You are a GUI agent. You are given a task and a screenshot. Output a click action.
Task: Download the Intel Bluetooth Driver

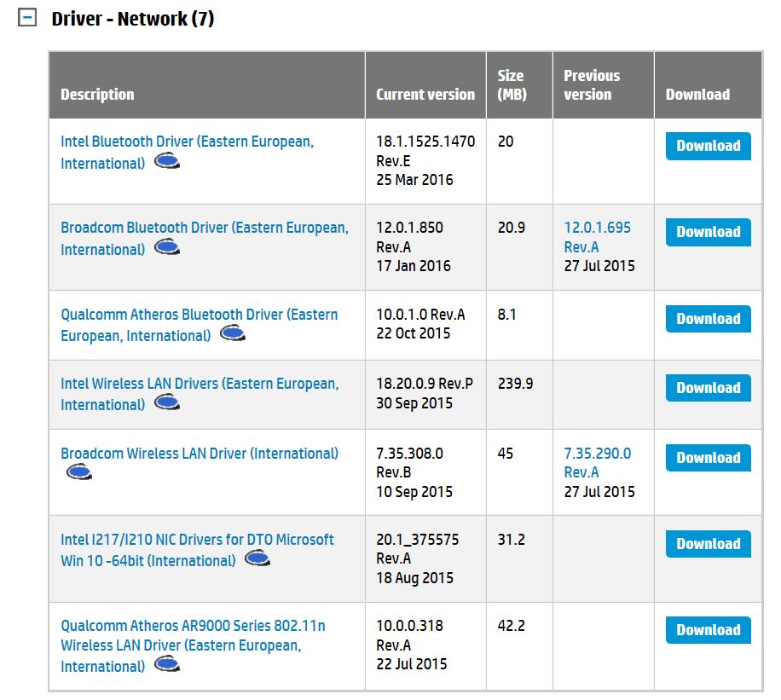tap(708, 146)
